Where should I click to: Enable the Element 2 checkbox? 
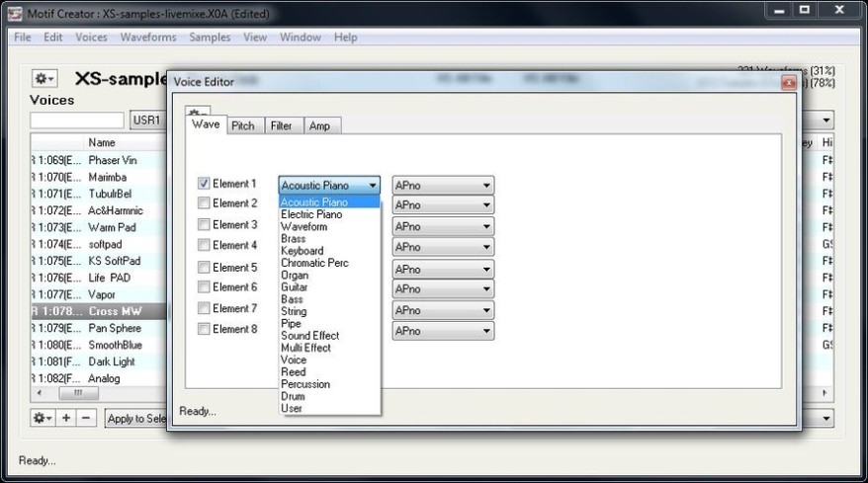(x=204, y=203)
